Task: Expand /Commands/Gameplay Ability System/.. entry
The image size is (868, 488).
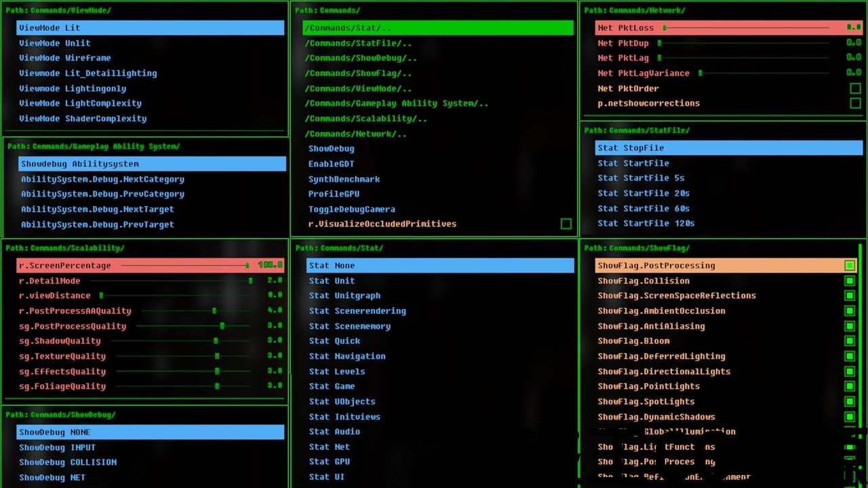Action: (398, 104)
